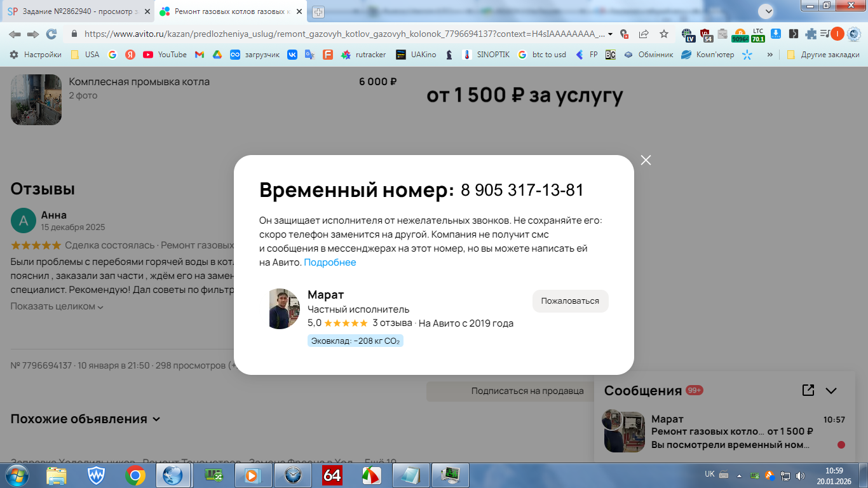Open 'Другие закладки' folder

pyautogui.click(x=823, y=55)
